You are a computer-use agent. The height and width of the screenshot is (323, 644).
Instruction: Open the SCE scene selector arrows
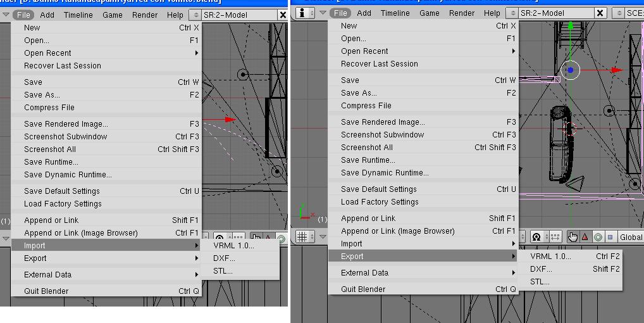tap(619, 13)
